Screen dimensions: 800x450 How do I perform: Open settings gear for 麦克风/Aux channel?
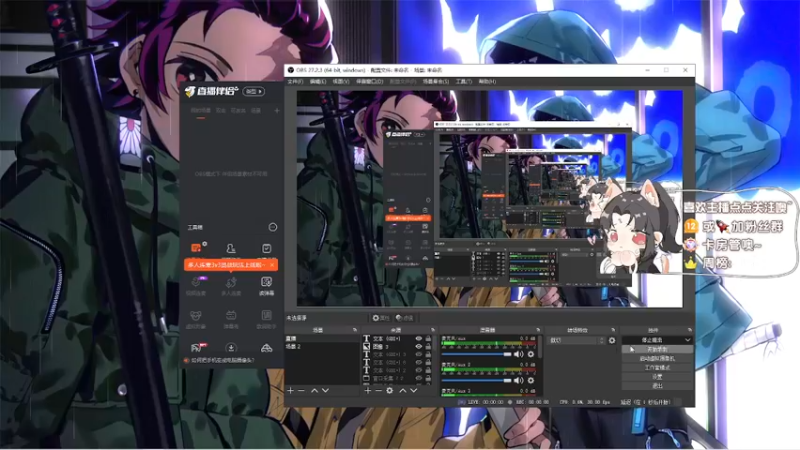coord(531,354)
